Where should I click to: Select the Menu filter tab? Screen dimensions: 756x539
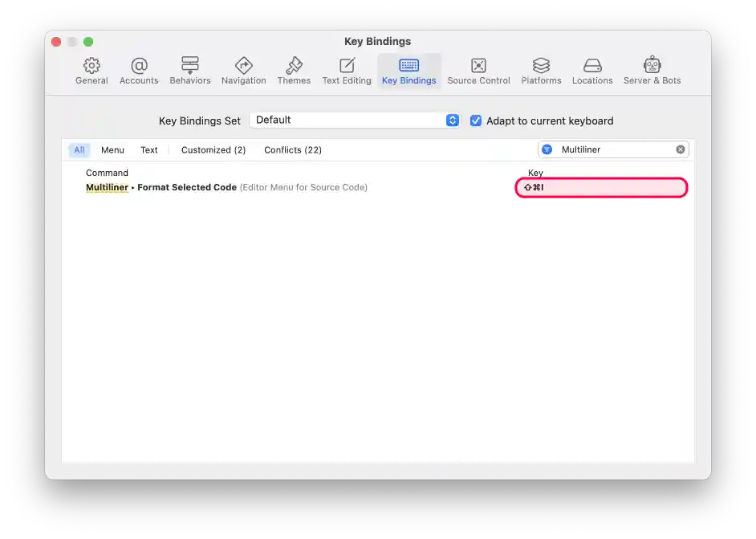(112, 149)
